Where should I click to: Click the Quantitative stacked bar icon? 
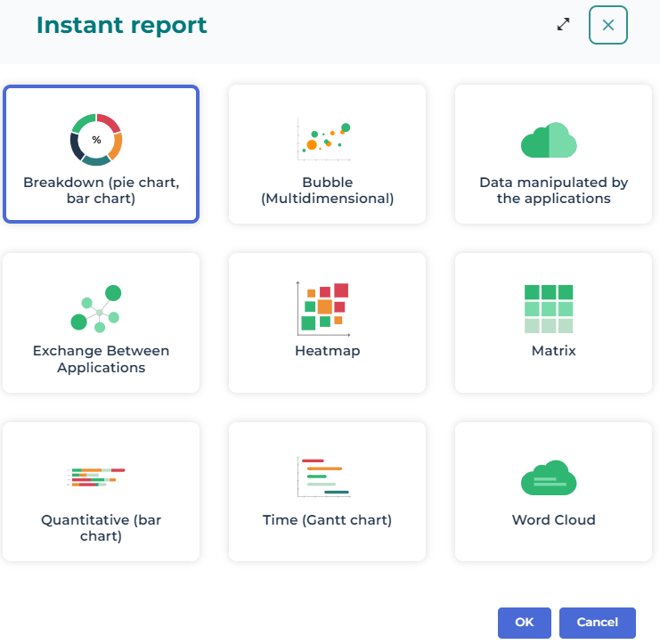(x=96, y=477)
